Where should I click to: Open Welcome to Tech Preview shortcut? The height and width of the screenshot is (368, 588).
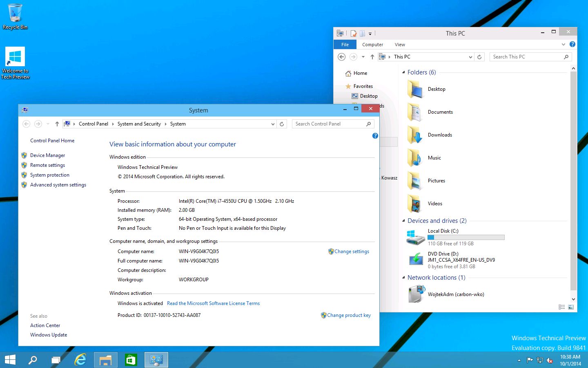15,62
